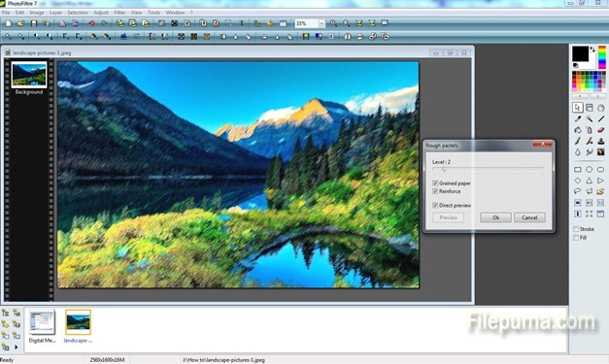
Task: Click the Undo red arrow icon
Action: tap(91, 23)
